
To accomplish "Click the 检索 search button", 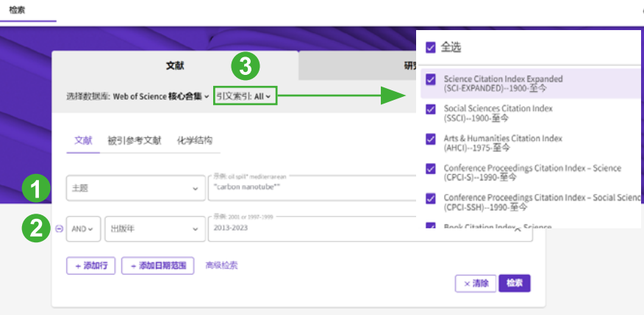I will [x=515, y=283].
